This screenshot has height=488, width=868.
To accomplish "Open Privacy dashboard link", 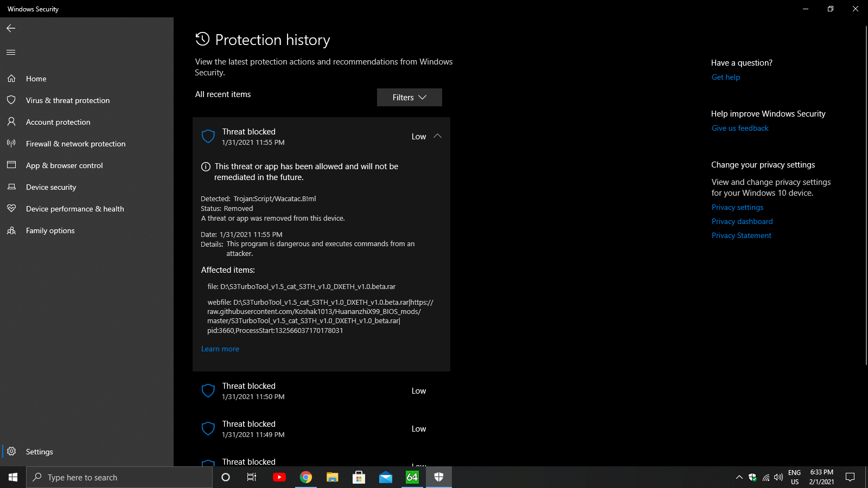I will coord(742,221).
